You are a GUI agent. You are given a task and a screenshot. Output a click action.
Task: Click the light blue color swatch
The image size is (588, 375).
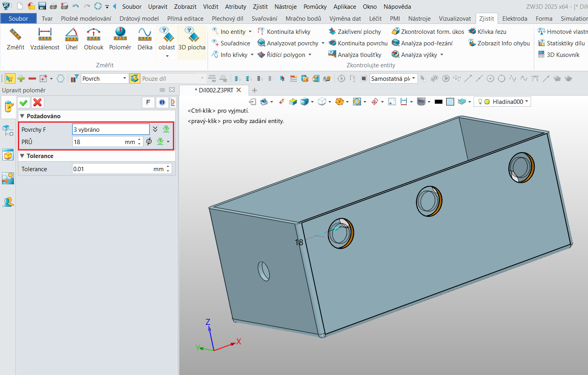[x=450, y=102]
